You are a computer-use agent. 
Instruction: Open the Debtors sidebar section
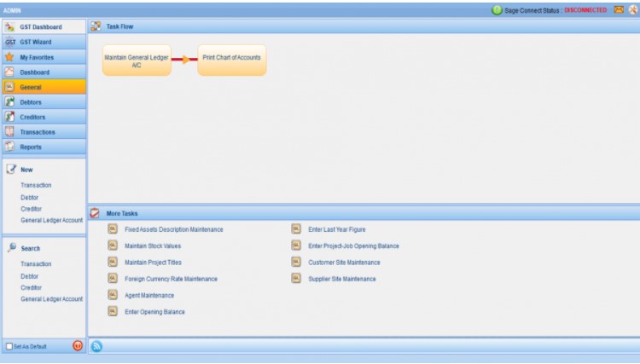click(x=44, y=102)
